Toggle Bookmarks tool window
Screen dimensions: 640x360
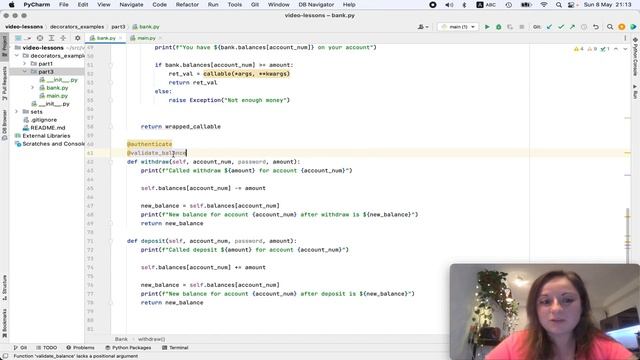(x=4, y=323)
